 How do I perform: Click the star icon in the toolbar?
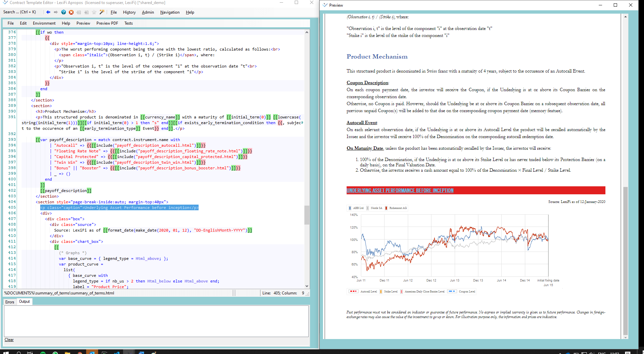point(94,12)
